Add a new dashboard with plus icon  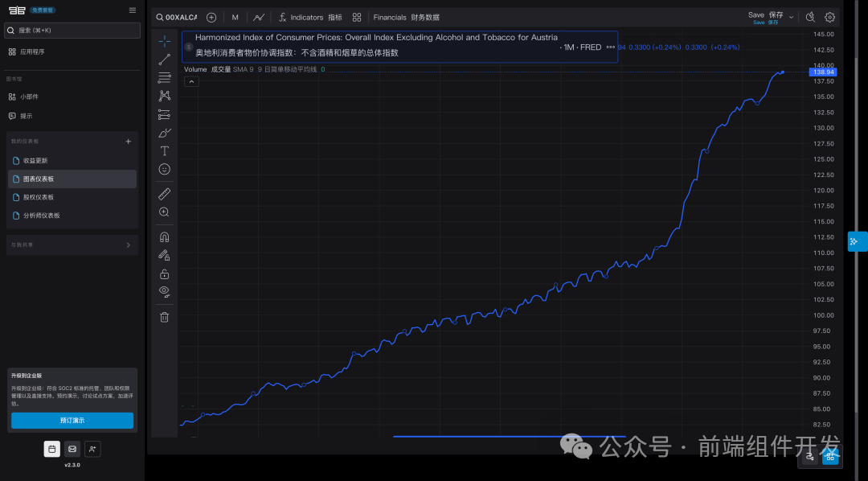click(x=129, y=142)
